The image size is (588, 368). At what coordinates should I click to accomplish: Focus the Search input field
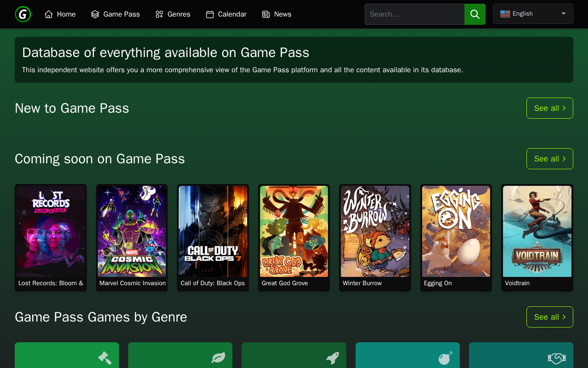click(x=414, y=14)
